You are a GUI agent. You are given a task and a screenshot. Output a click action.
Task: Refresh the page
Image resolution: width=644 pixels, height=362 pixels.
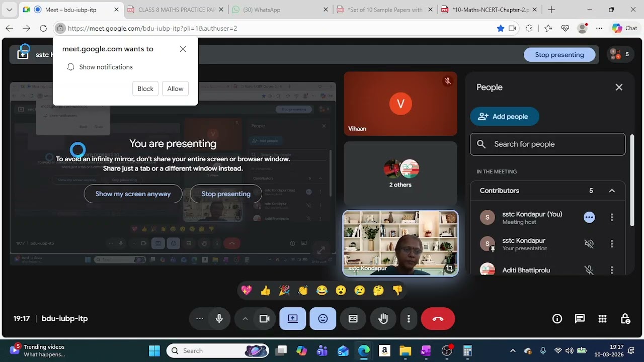click(x=43, y=28)
